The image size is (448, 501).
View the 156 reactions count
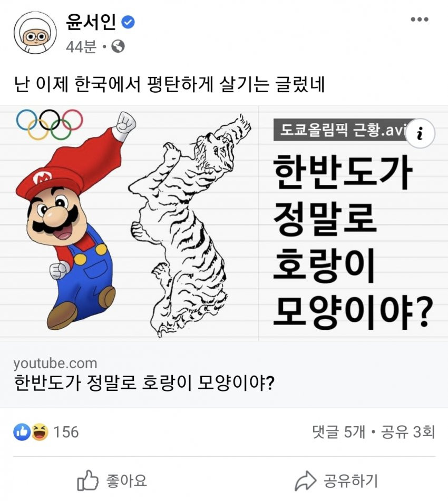coord(66,432)
